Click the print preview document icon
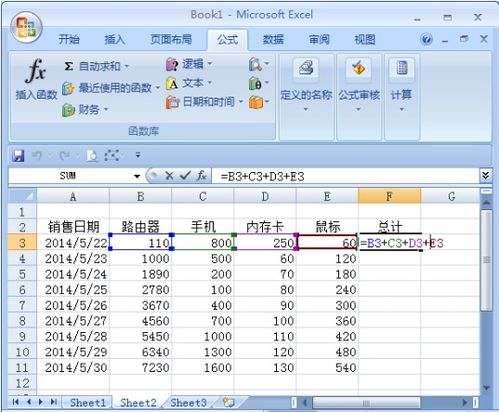Image resolution: width=499 pixels, height=412 pixels. (92, 155)
